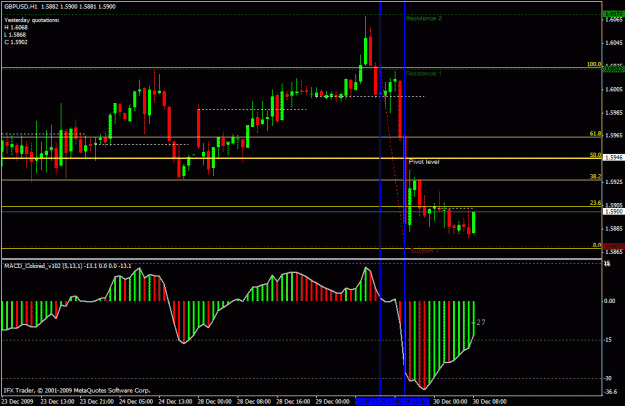Click the '23 Dec 13:00' time axis label
Screen dimensions: 625x406
(57, 401)
